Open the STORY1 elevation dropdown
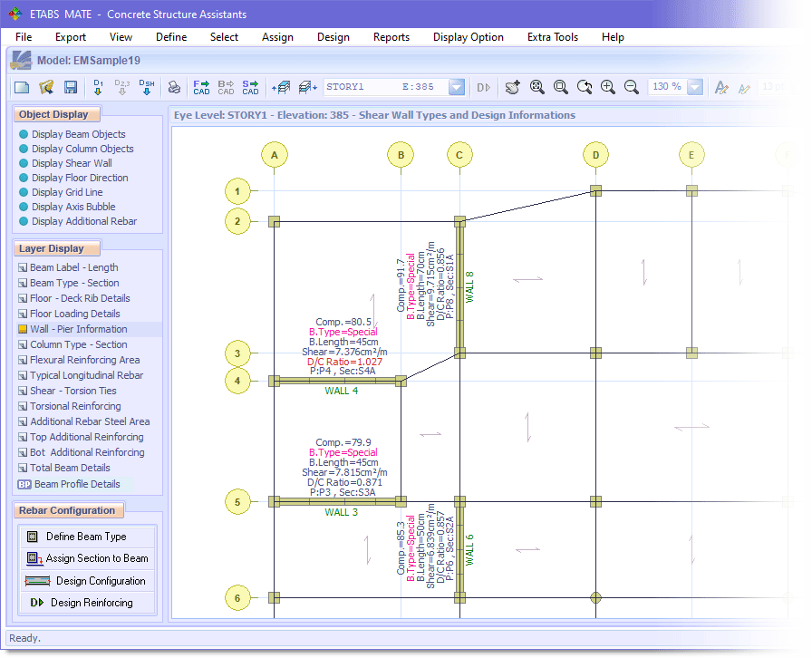This screenshot has height=658, width=812. pyautogui.click(x=457, y=87)
